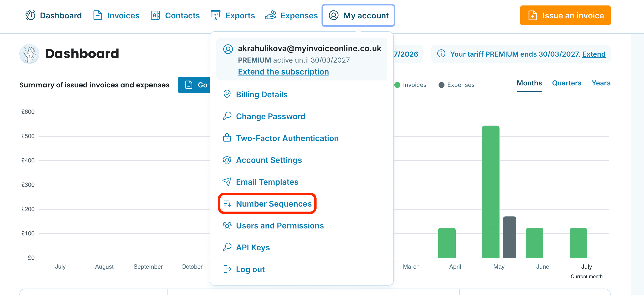Image resolution: width=644 pixels, height=295 pixels.
Task: Click the Extend link in tariff banner
Action: coord(594,54)
